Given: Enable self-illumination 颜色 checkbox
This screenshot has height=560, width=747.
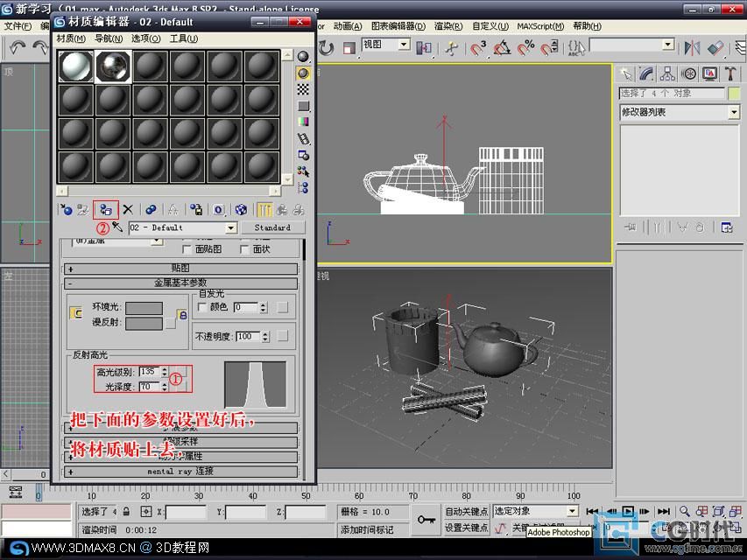Looking at the screenshot, I should pos(202,308).
